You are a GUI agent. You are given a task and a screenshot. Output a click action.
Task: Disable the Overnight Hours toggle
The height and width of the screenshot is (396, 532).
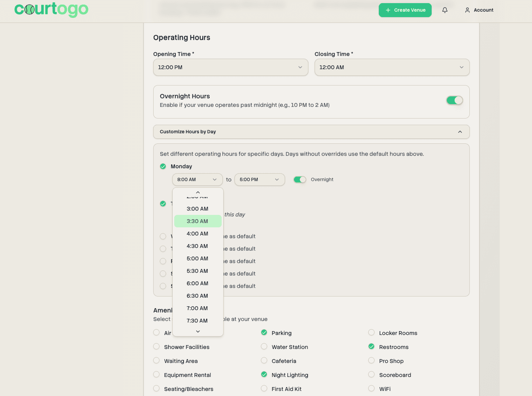click(x=454, y=100)
